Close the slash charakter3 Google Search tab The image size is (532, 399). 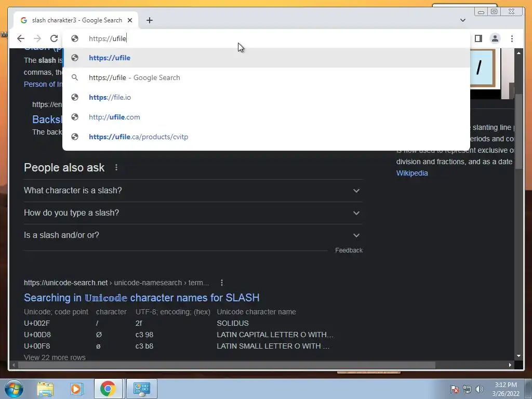(129, 20)
